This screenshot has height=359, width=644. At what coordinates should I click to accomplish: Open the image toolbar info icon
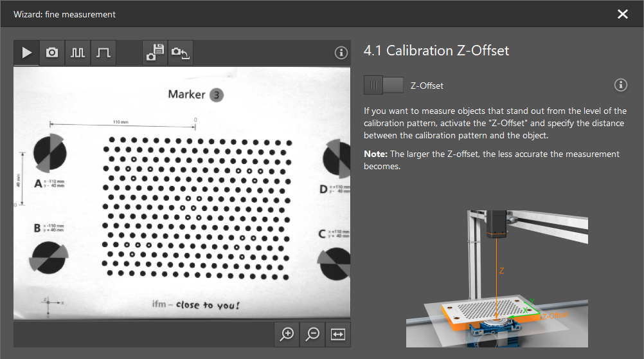click(341, 53)
